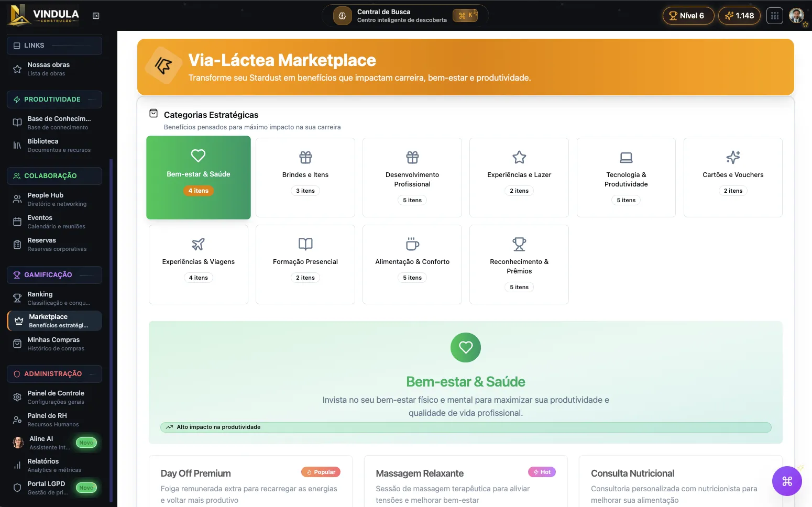Click the gift icon on Brindes e Itens
Viewport: 812px width, 507px height.
(305, 157)
